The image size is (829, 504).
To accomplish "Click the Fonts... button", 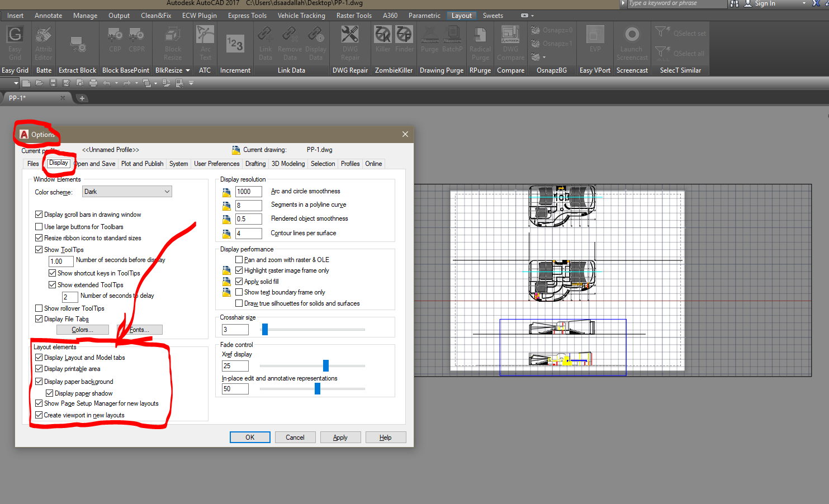I will (140, 330).
